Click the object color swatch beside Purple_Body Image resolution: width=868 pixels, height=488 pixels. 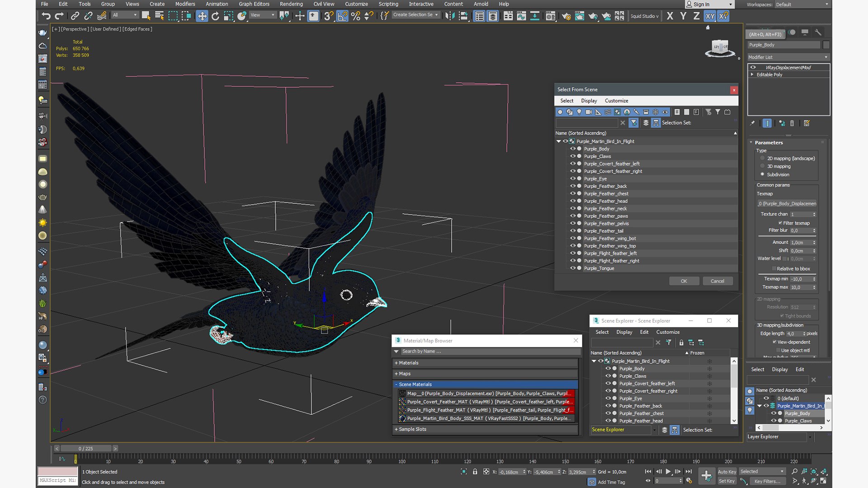coord(826,45)
